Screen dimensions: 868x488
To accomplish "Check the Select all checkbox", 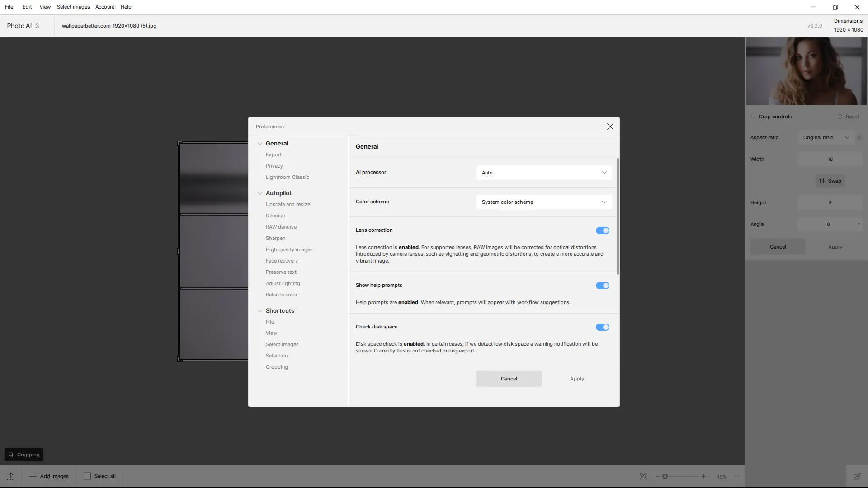I will pos(87,476).
